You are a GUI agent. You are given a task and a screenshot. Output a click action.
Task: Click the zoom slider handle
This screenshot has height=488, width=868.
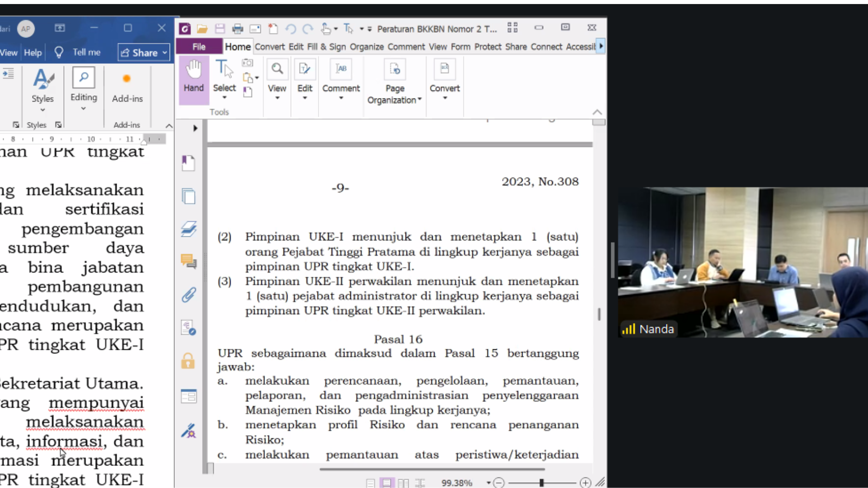coord(541,483)
